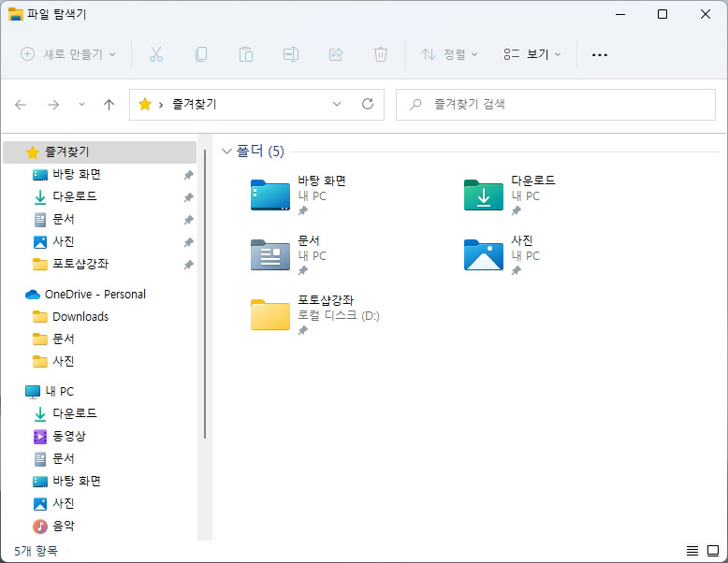Screen dimensions: 728x563
Task: Open 다운로드 under 내 PC in sidebar
Action: click(x=75, y=413)
